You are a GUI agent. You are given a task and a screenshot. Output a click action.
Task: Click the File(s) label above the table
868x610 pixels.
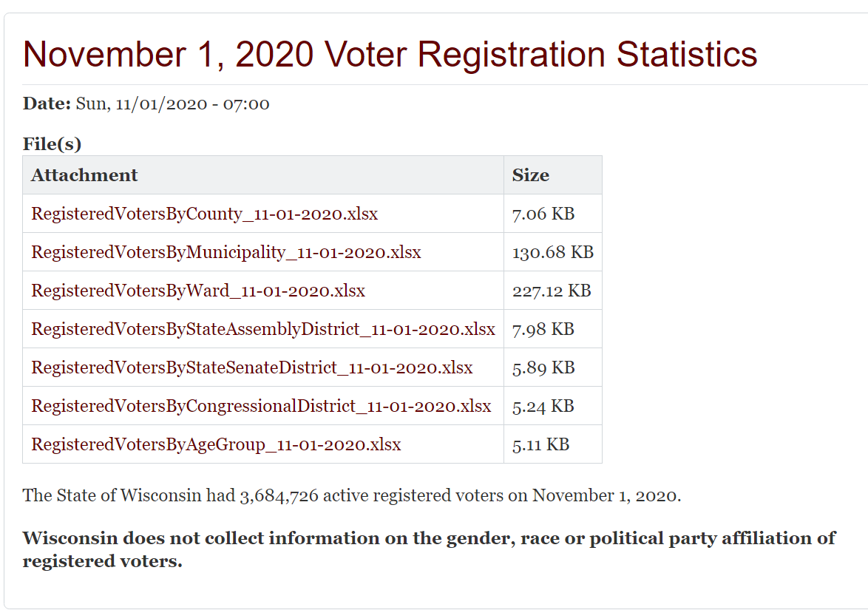[52, 144]
